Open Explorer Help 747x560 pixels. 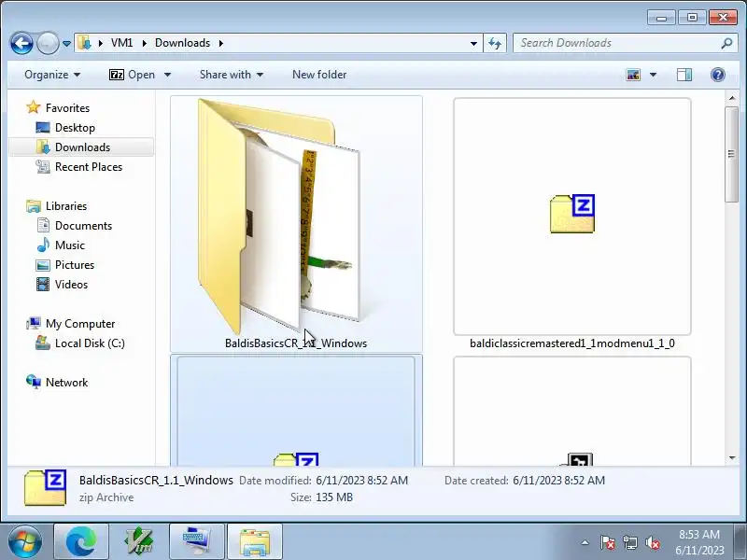(717, 75)
